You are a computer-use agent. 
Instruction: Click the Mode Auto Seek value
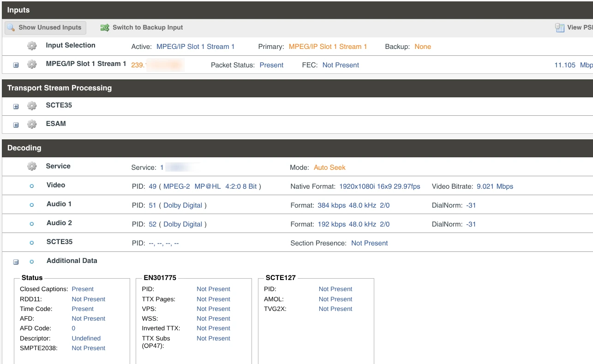coord(329,167)
